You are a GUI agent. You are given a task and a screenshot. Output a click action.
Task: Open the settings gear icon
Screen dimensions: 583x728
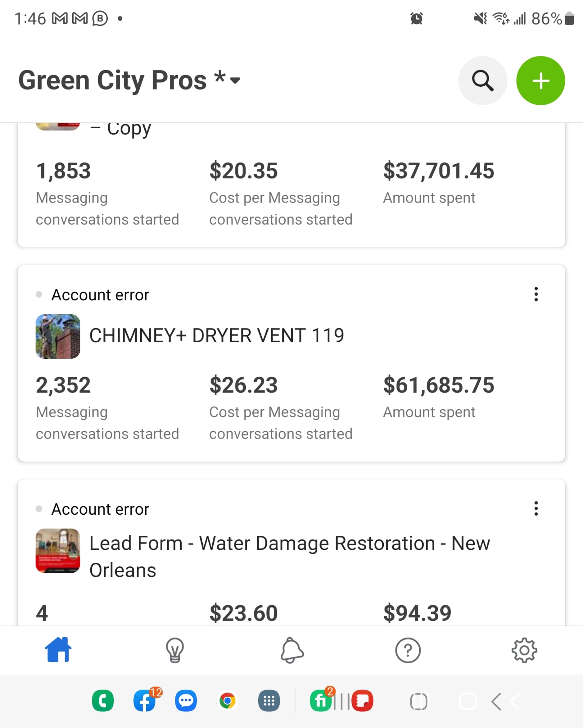pos(524,651)
